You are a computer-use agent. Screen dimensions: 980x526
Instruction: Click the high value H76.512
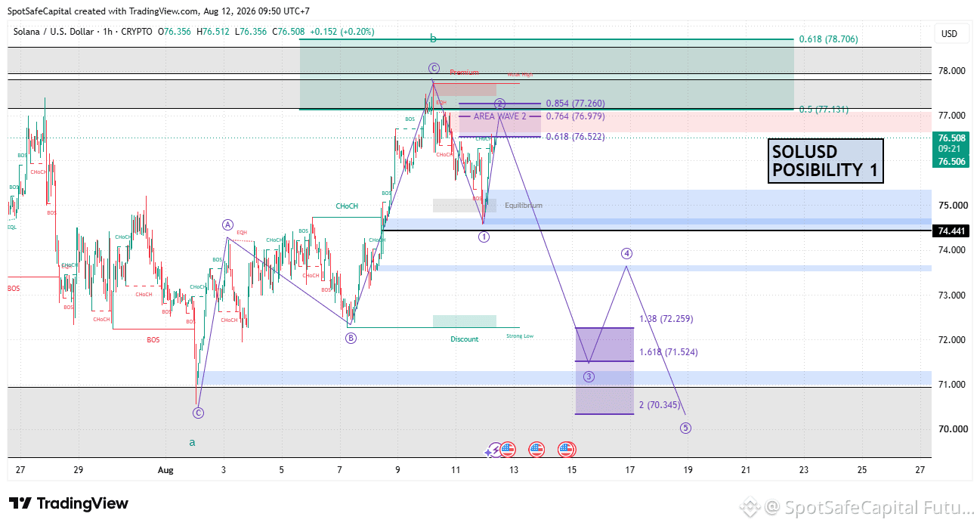click(215, 32)
